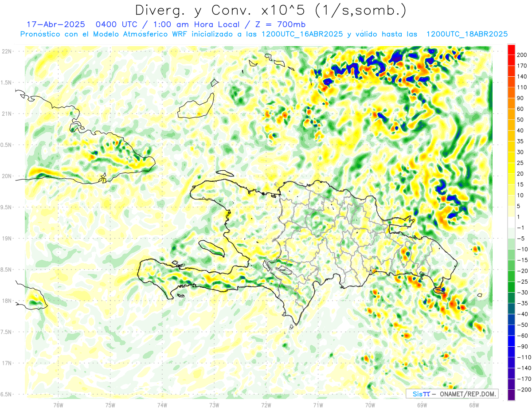Click the "70W" longitude label
This screenshot has width=532, height=411.
[370, 405]
